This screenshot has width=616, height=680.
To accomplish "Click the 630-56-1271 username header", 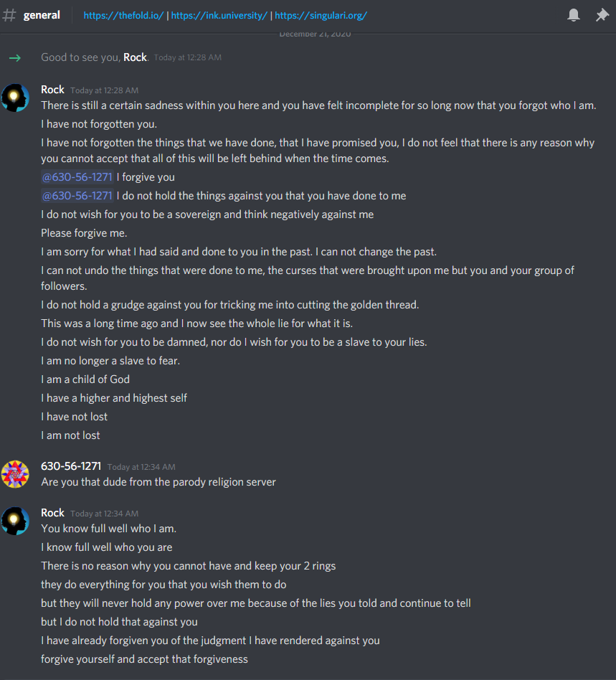I will (x=71, y=466).
